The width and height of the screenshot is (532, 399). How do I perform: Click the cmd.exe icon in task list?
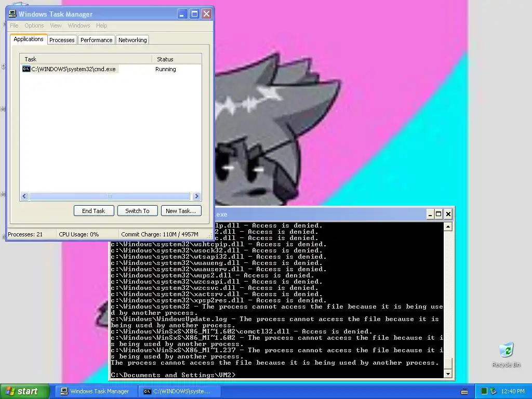tap(26, 69)
